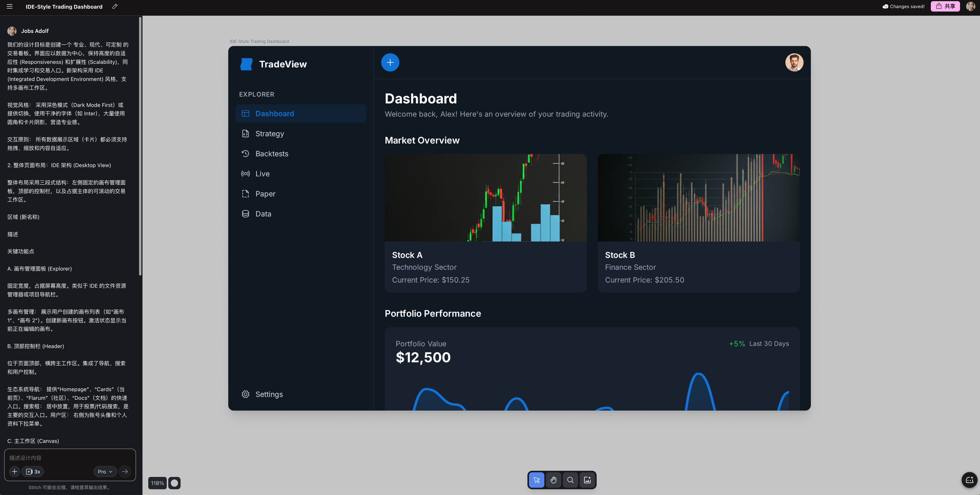980x495 pixels.
Task: Click the send arrow in prompt box
Action: pos(125,471)
